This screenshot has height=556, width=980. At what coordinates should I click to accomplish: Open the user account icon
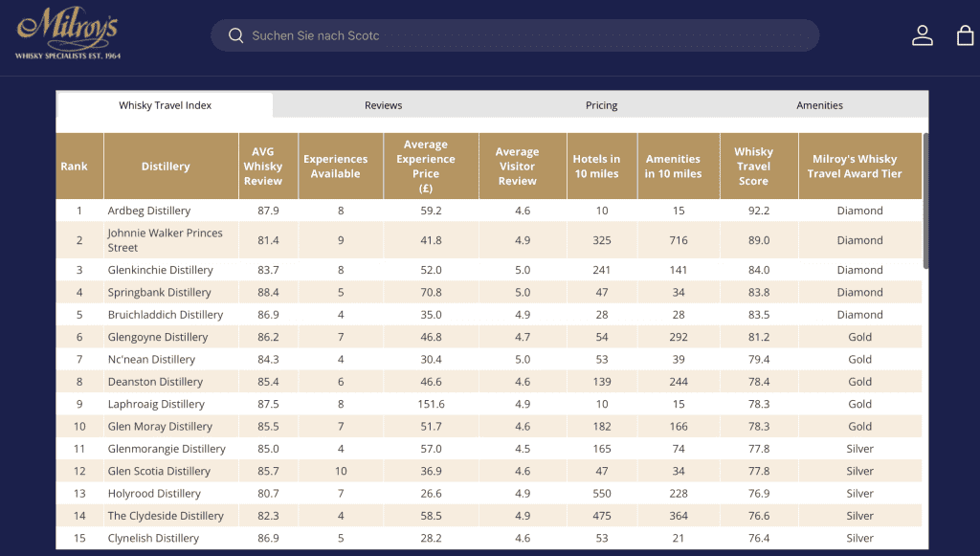point(922,35)
